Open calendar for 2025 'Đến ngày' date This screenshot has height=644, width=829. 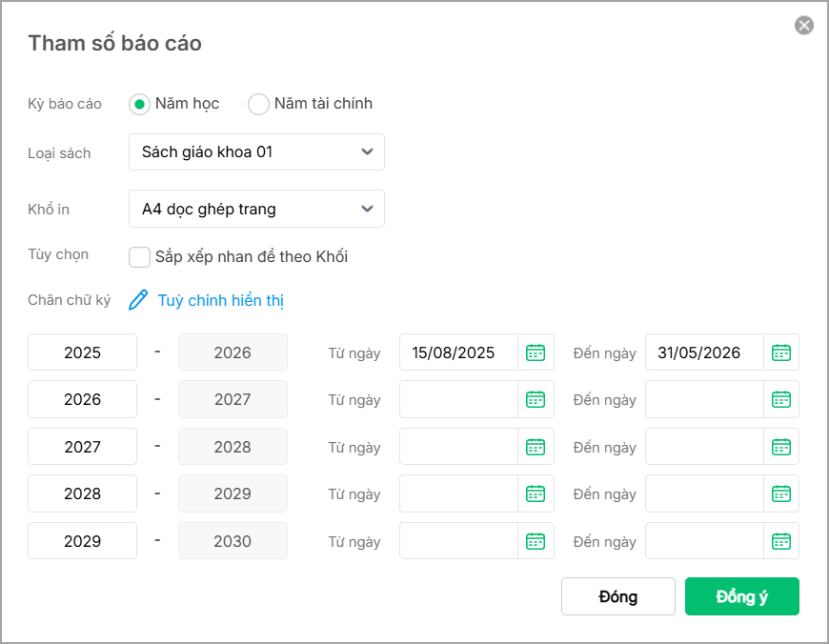781,352
